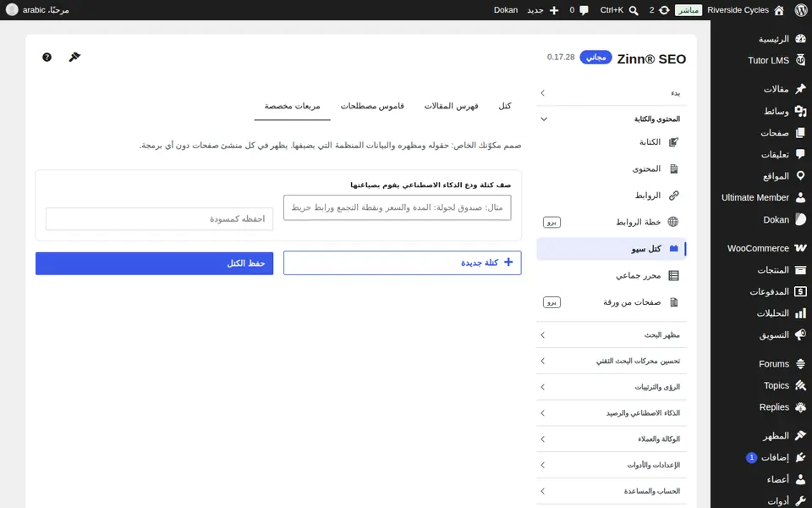Open المحتوى in Zinn SEO menu
Image resolution: width=812 pixels, height=508 pixels.
(612, 168)
